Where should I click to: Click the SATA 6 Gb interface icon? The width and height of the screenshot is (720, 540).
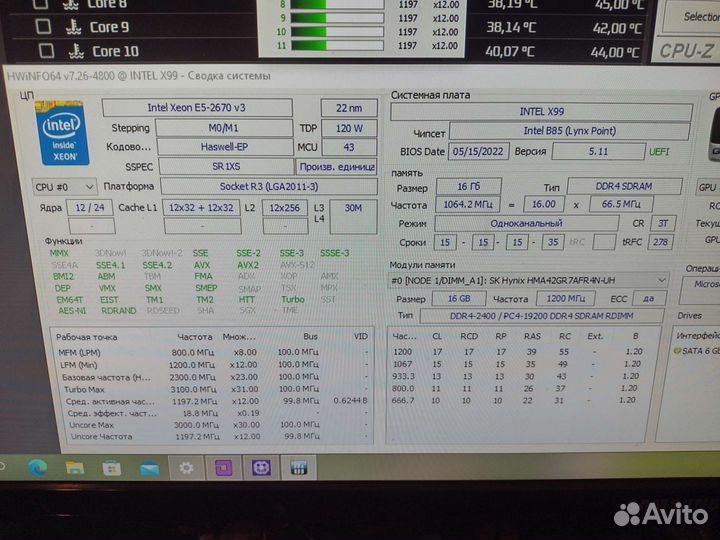[x=676, y=351]
